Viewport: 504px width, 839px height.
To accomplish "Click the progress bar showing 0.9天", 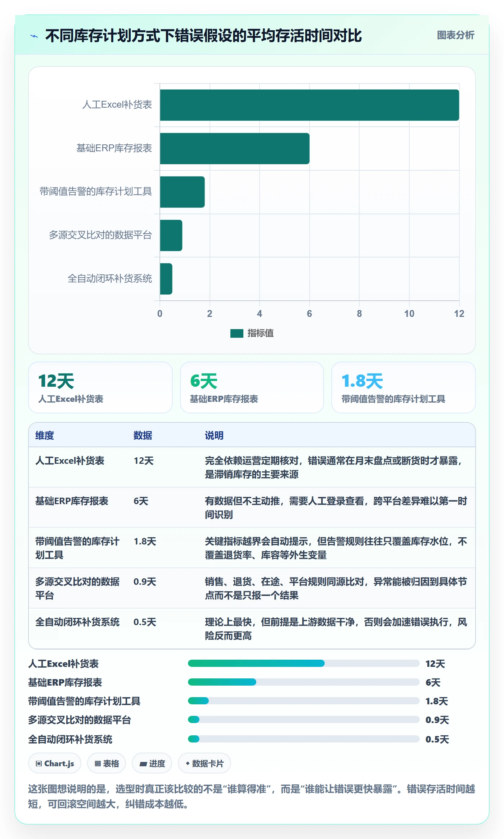I will 304,719.
